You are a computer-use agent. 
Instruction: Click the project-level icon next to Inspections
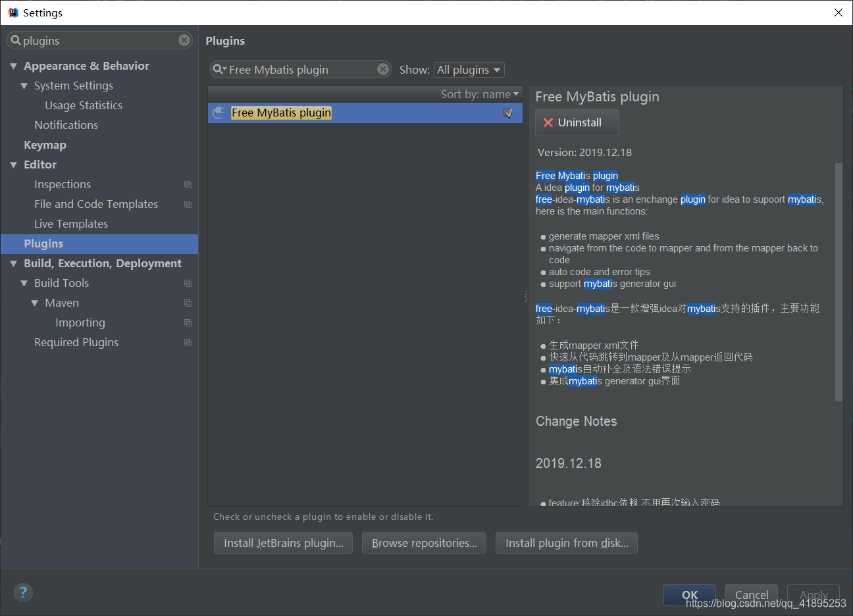(188, 184)
